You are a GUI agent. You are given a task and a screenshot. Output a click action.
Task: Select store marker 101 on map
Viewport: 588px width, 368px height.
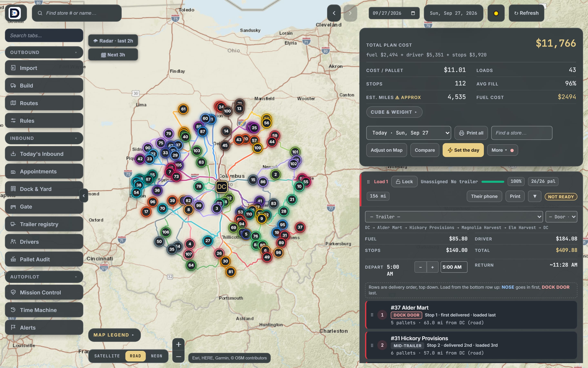(x=295, y=152)
